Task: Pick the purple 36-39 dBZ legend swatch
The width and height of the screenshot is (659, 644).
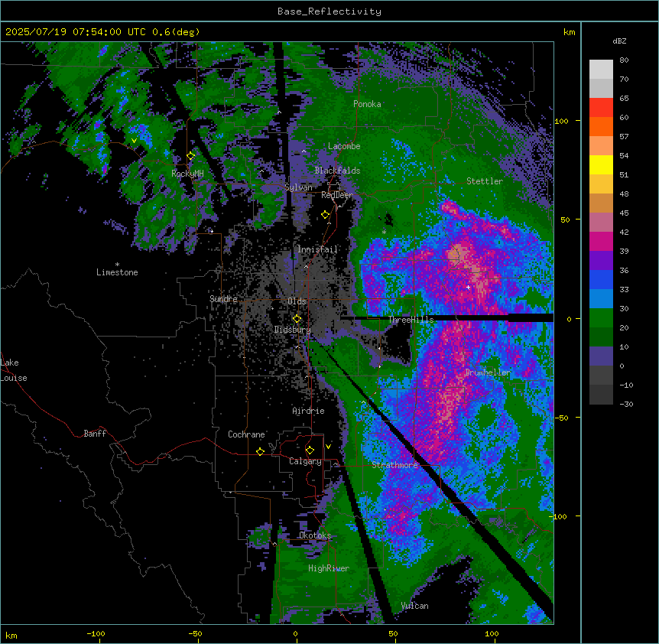Action: click(x=601, y=261)
